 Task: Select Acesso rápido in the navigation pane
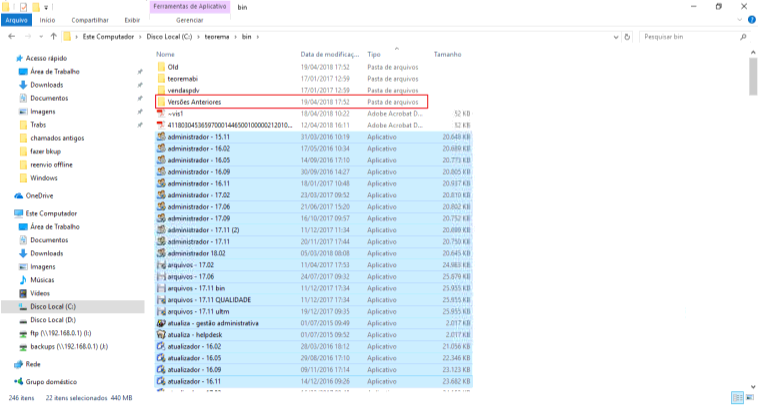pos(46,58)
